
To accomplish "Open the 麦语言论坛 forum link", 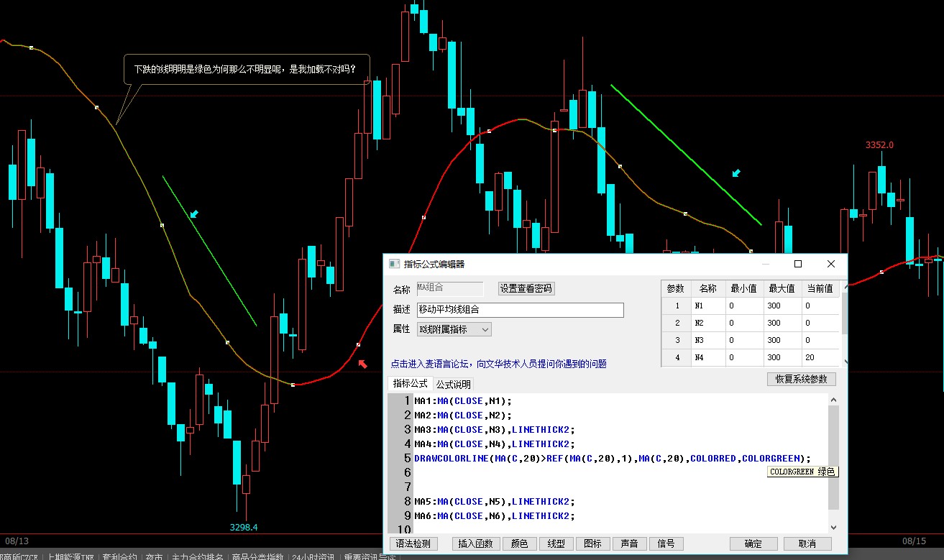I will (x=498, y=364).
